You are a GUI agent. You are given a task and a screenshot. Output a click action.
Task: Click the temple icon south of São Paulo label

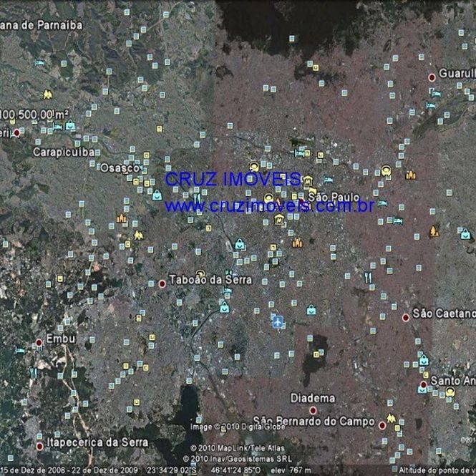[297, 243]
